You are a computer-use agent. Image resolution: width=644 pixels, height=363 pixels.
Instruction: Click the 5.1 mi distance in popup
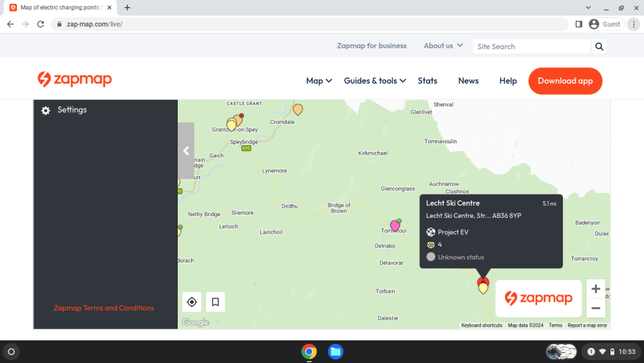coord(549,204)
